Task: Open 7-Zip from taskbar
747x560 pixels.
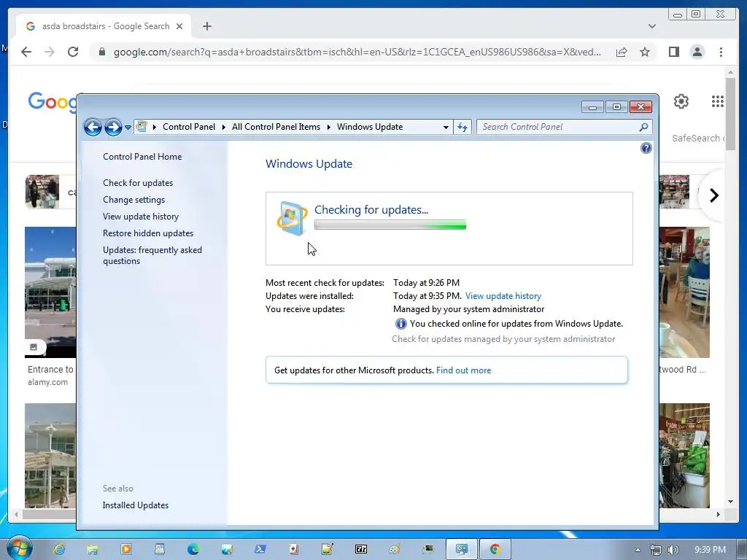Action: tap(360, 549)
